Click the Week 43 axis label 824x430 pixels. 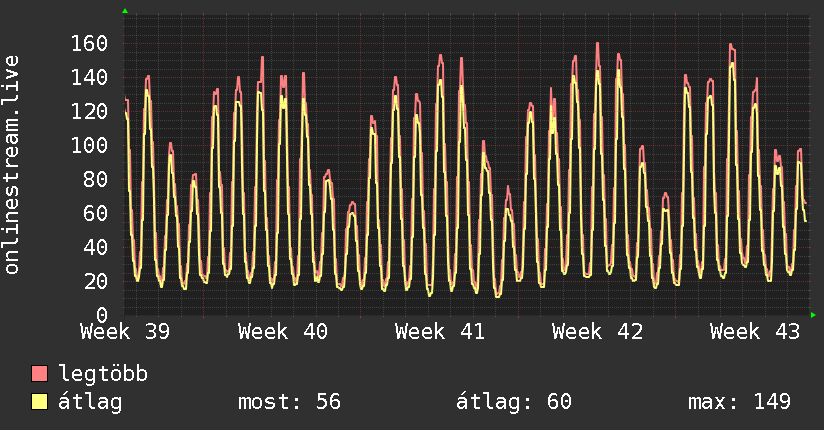click(x=755, y=332)
